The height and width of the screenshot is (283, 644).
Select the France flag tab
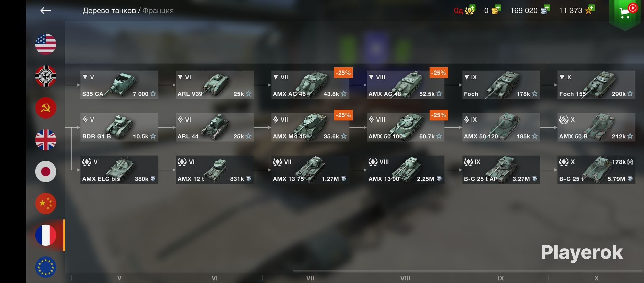(46, 235)
